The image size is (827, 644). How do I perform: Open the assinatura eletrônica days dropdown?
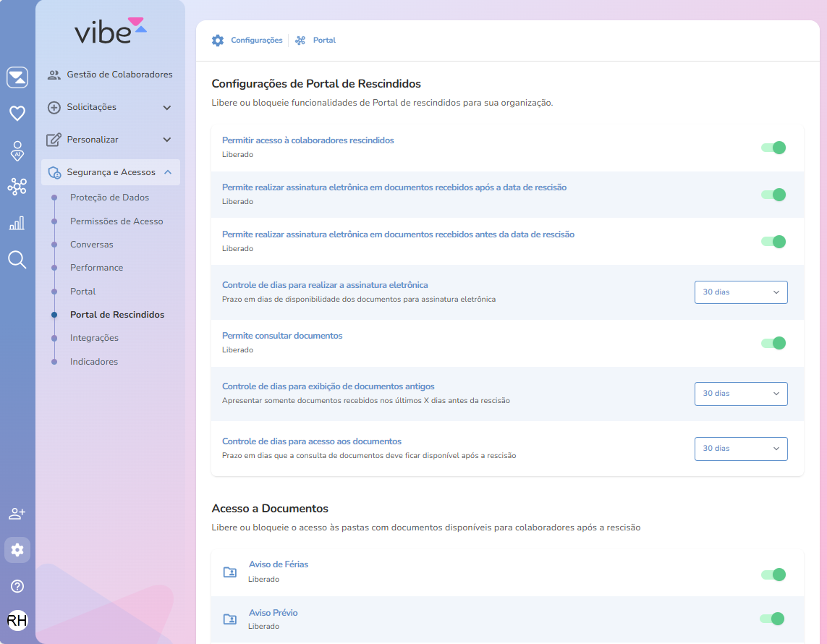coord(740,292)
